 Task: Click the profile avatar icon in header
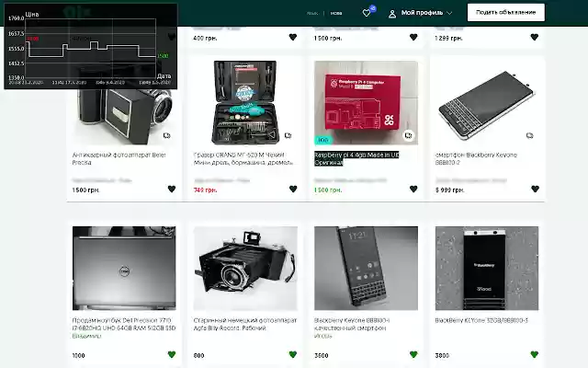[392, 14]
